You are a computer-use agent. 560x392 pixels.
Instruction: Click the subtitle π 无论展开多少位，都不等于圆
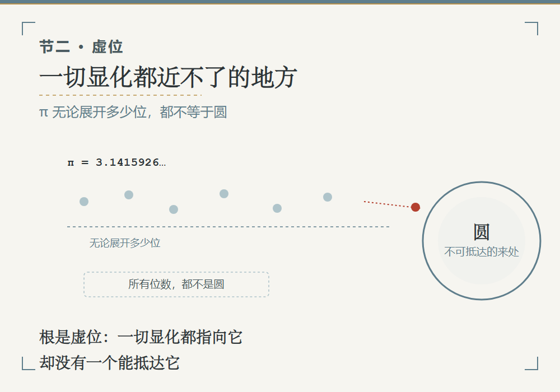(x=133, y=112)
